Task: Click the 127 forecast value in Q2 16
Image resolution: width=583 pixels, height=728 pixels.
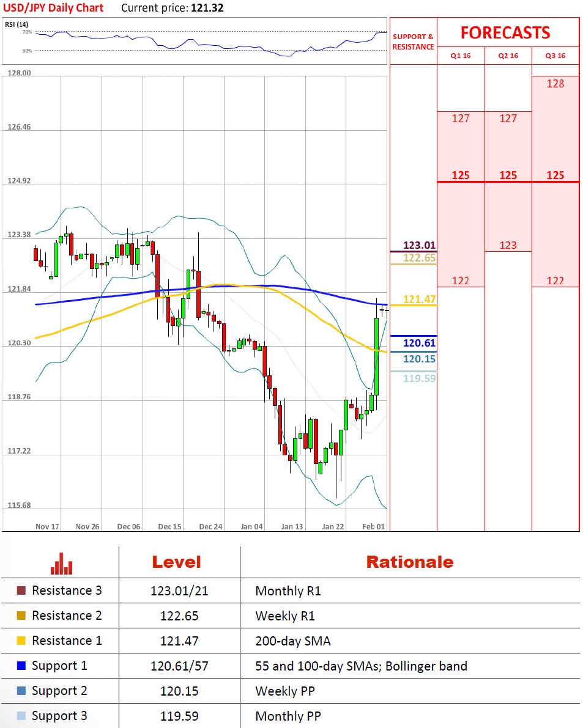Action: click(x=508, y=119)
